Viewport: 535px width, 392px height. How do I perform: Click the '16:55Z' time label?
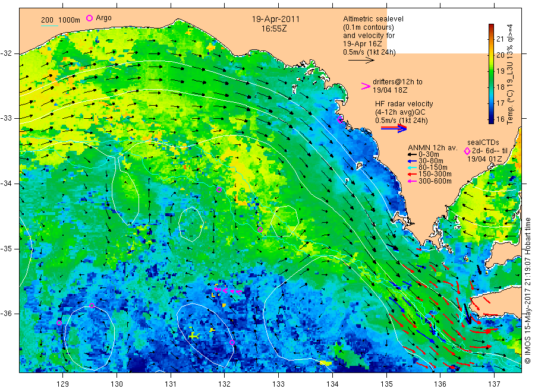(274, 29)
